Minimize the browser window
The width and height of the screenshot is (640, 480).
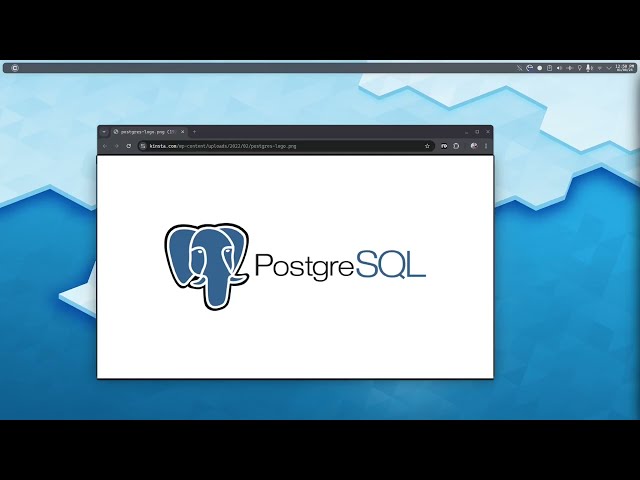click(467, 132)
